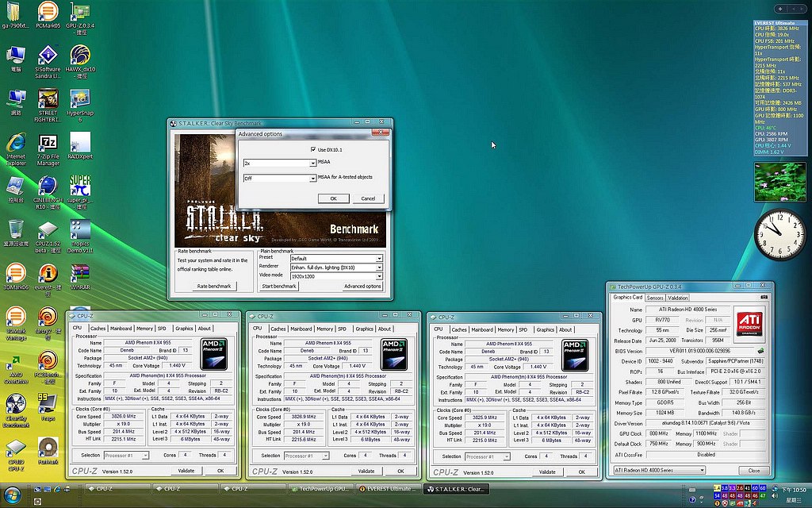Click Cancel in the Advanced options dialog
The height and width of the screenshot is (508, 812).
click(x=368, y=198)
